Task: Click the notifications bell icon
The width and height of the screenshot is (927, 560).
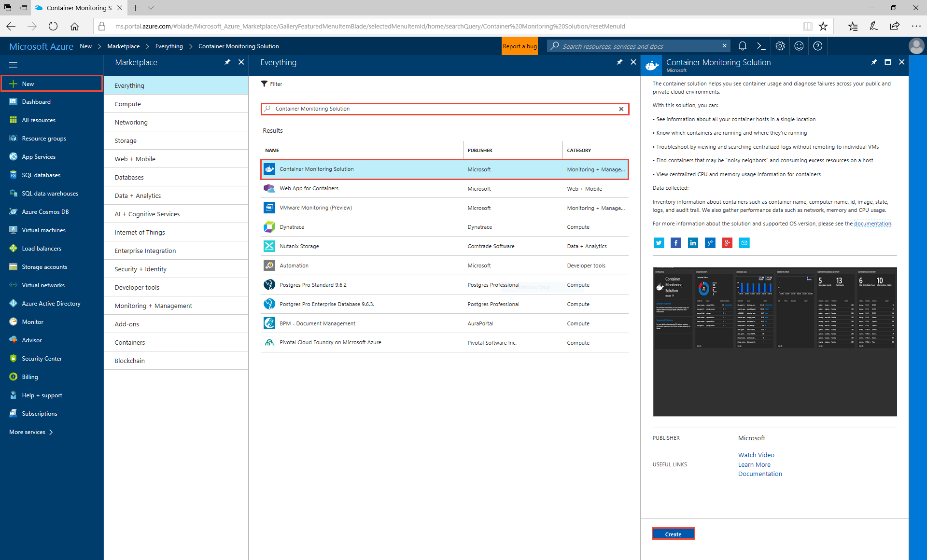Action: (742, 46)
